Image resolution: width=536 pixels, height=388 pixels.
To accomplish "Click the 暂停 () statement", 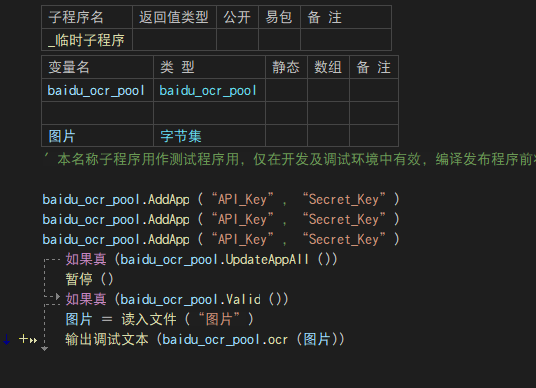I will (x=89, y=279).
